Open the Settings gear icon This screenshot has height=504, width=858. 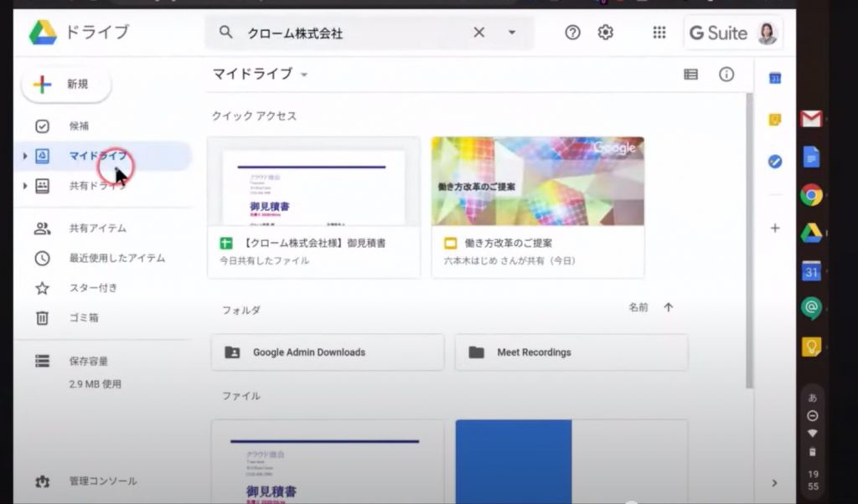[x=605, y=33]
